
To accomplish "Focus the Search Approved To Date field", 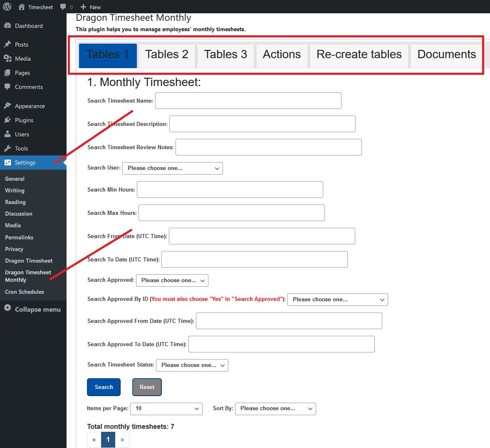I will click(282, 344).
